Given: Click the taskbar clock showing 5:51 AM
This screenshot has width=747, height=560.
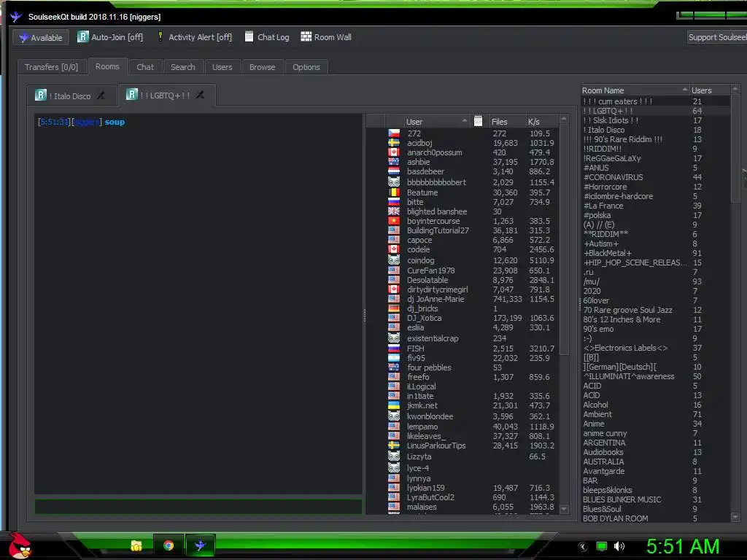Looking at the screenshot, I should (x=682, y=546).
